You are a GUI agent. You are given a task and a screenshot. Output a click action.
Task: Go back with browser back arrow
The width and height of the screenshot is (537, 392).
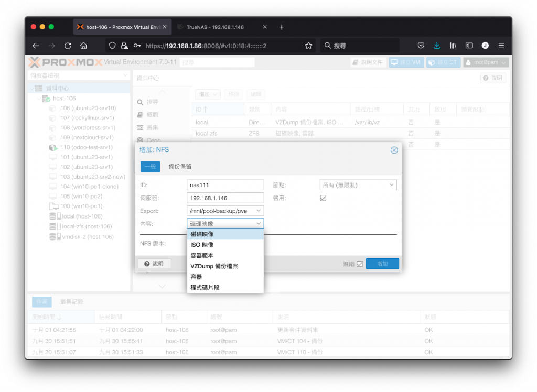(36, 46)
